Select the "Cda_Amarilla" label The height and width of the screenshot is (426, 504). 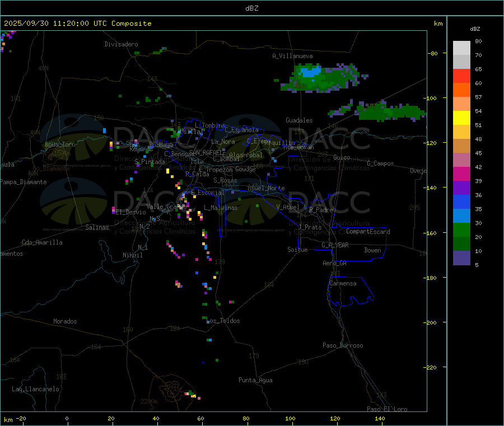coord(42,242)
